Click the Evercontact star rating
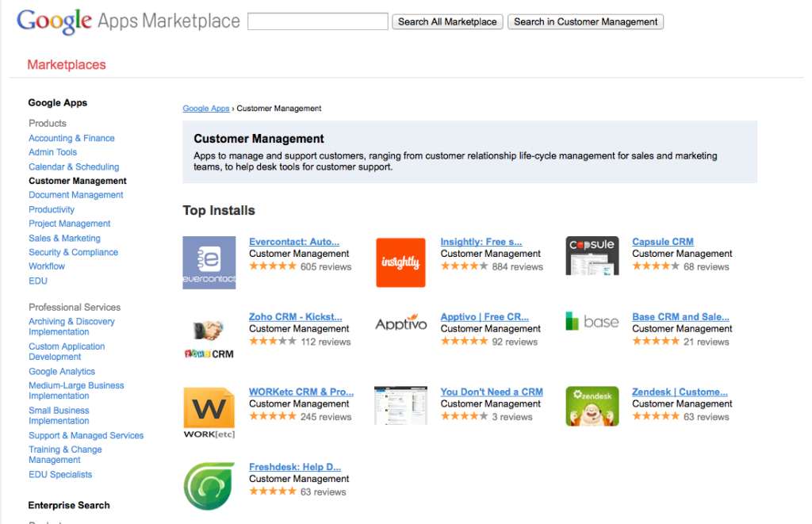Image resolution: width=812 pixels, height=524 pixels. pos(273,266)
